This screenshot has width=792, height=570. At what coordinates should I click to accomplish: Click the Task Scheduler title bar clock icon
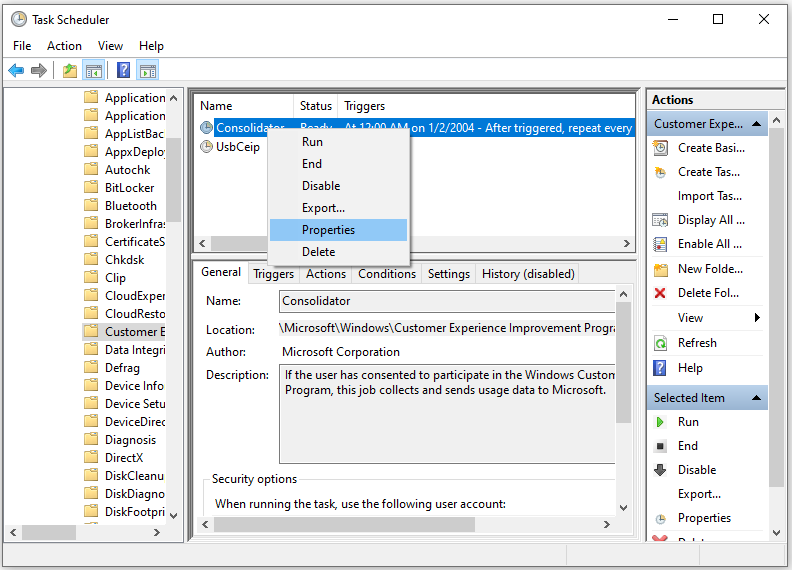pos(19,20)
